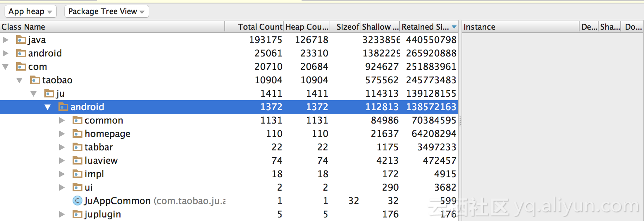Viewport: 644px width, 221px height.
Task: Collapse the ju package node
Action: [33, 94]
